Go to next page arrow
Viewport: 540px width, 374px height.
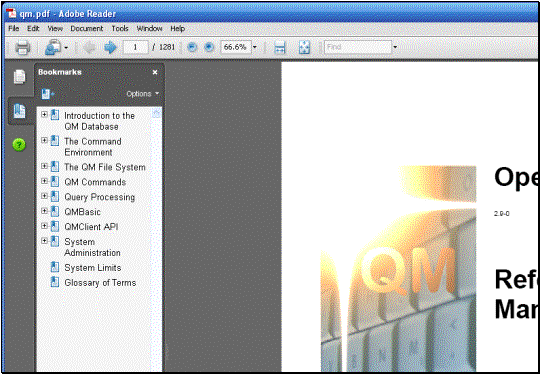110,47
